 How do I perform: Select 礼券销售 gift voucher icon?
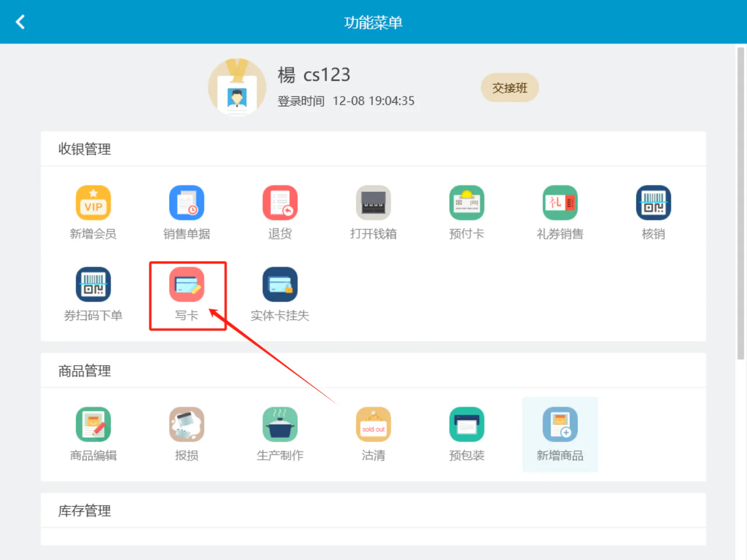(x=560, y=202)
